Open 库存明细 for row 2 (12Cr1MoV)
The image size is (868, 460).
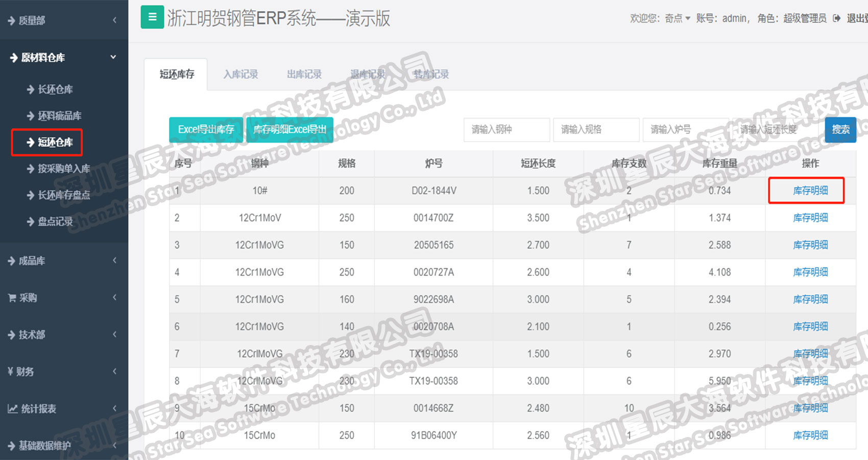(x=810, y=218)
